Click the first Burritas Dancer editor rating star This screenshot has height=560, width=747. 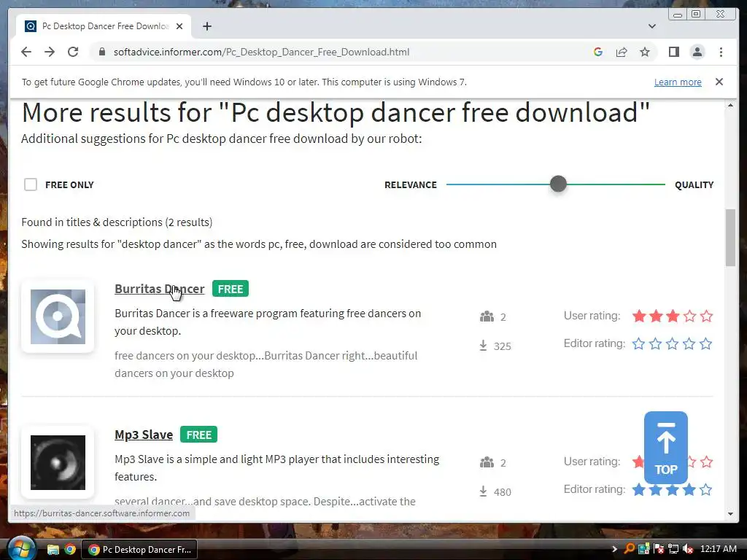click(638, 344)
